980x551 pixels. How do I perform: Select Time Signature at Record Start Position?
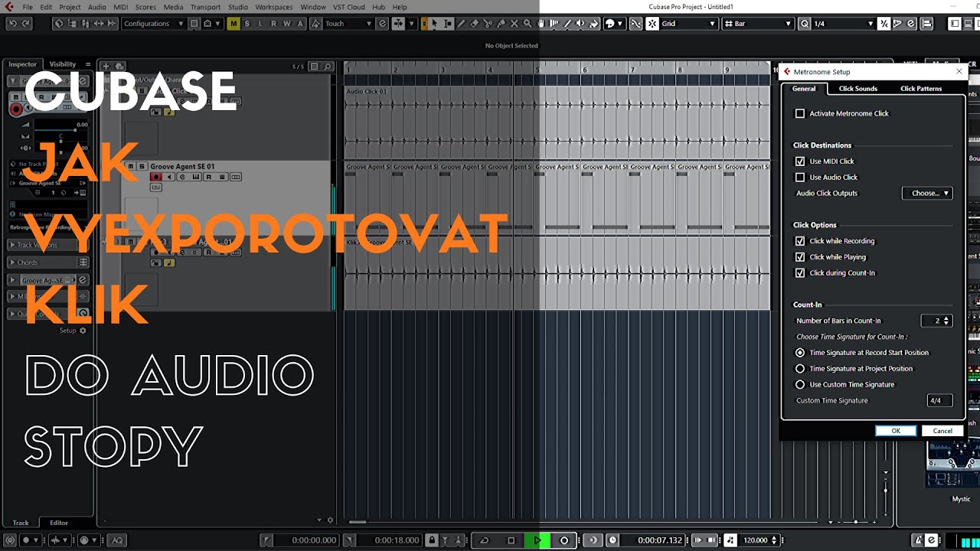(x=800, y=353)
